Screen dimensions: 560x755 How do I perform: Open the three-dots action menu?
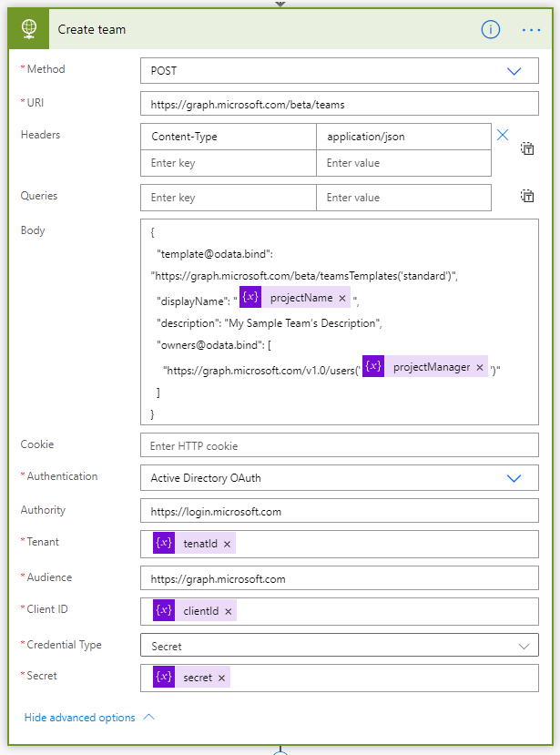[x=531, y=30]
